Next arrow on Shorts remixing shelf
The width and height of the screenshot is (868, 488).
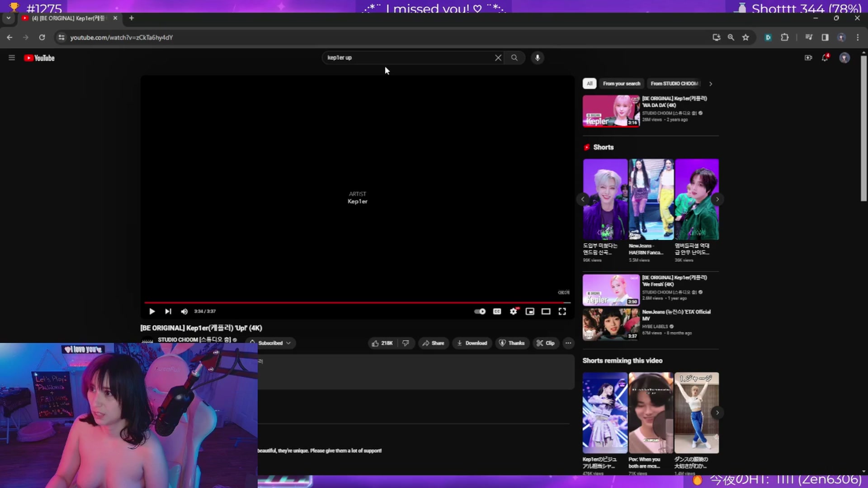click(717, 413)
